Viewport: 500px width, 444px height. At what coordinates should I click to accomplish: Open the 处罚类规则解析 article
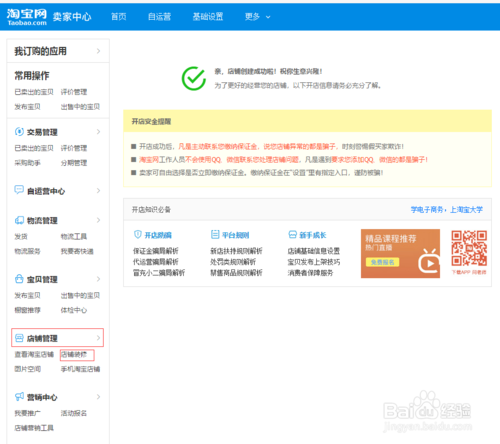point(233,262)
